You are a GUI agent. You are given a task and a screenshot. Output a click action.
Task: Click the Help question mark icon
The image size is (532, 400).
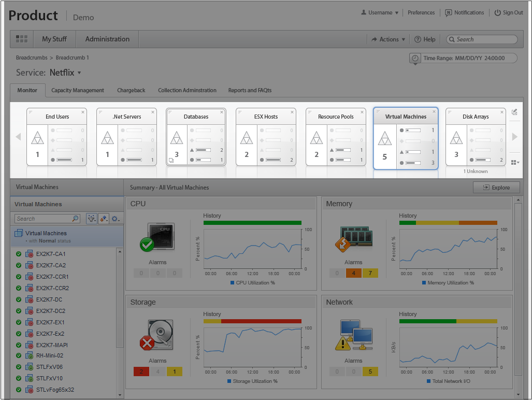click(418, 39)
